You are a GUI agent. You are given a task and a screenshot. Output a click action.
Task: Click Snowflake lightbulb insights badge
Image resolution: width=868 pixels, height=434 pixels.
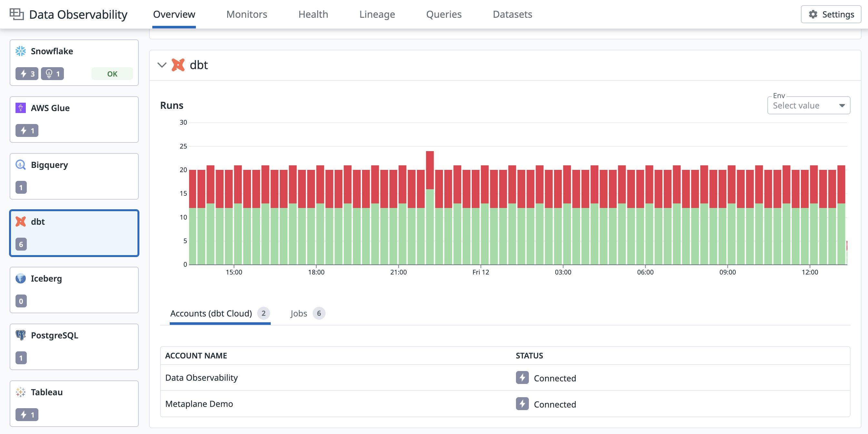pyautogui.click(x=53, y=74)
